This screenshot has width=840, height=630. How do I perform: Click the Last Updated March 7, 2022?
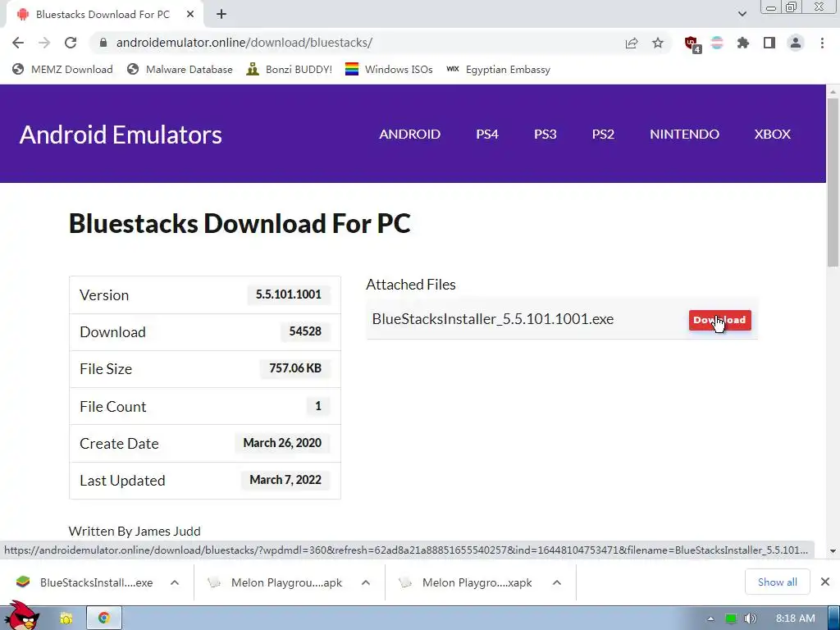(x=285, y=480)
